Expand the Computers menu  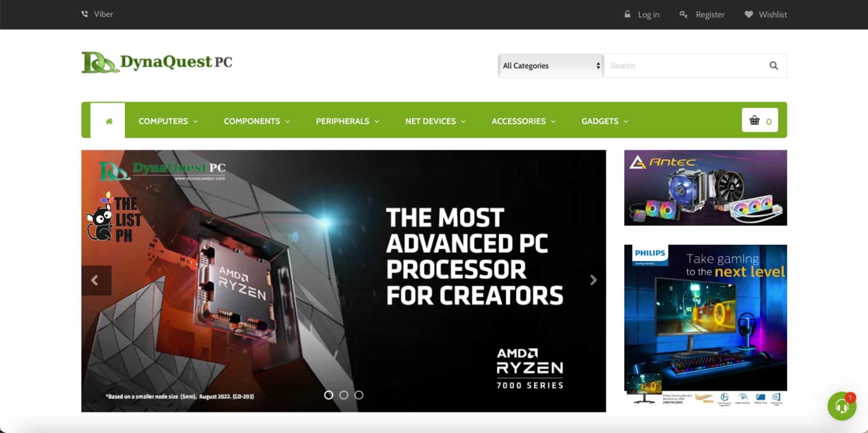click(x=168, y=121)
